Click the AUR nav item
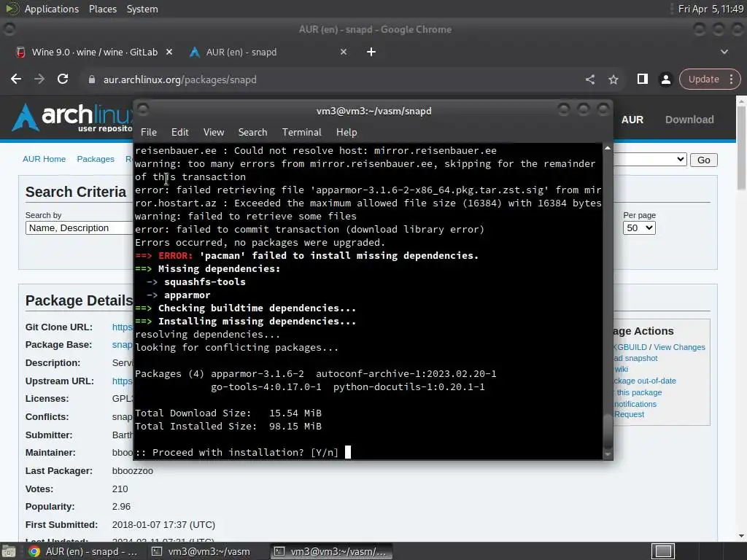 coord(632,120)
